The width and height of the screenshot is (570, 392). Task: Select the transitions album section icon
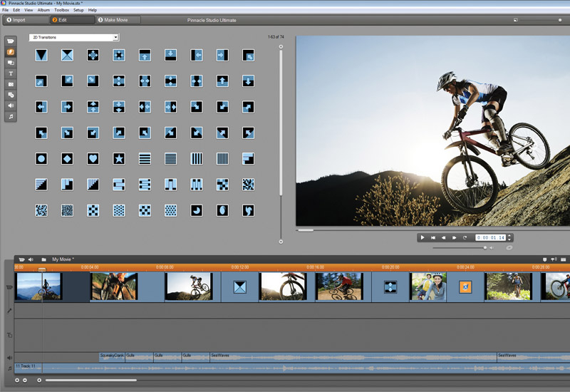pyautogui.click(x=11, y=52)
